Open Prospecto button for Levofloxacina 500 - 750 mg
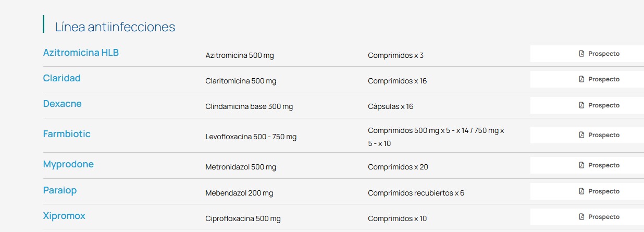 pyautogui.click(x=587, y=135)
